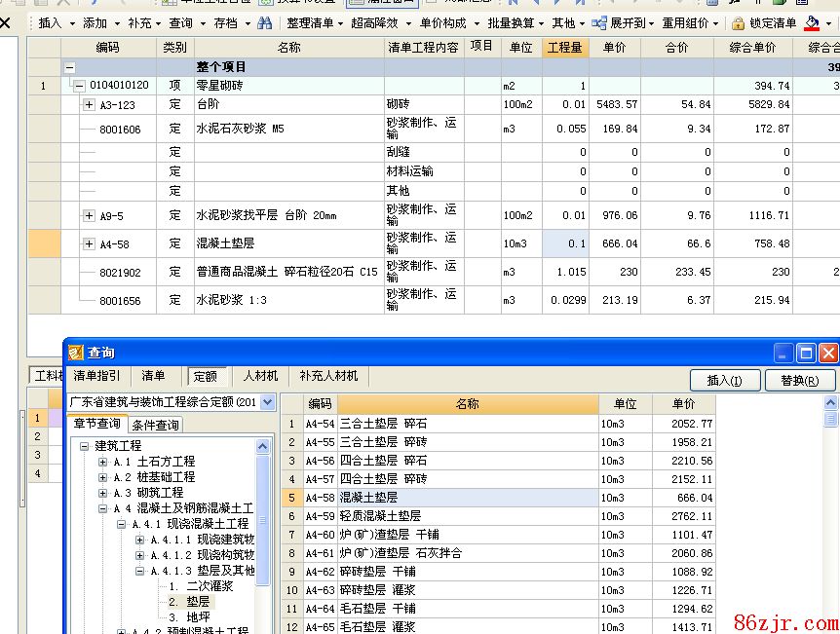This screenshot has height=634, width=840.
Task: Click the 替换(R) button in the query dialog
Action: (799, 381)
